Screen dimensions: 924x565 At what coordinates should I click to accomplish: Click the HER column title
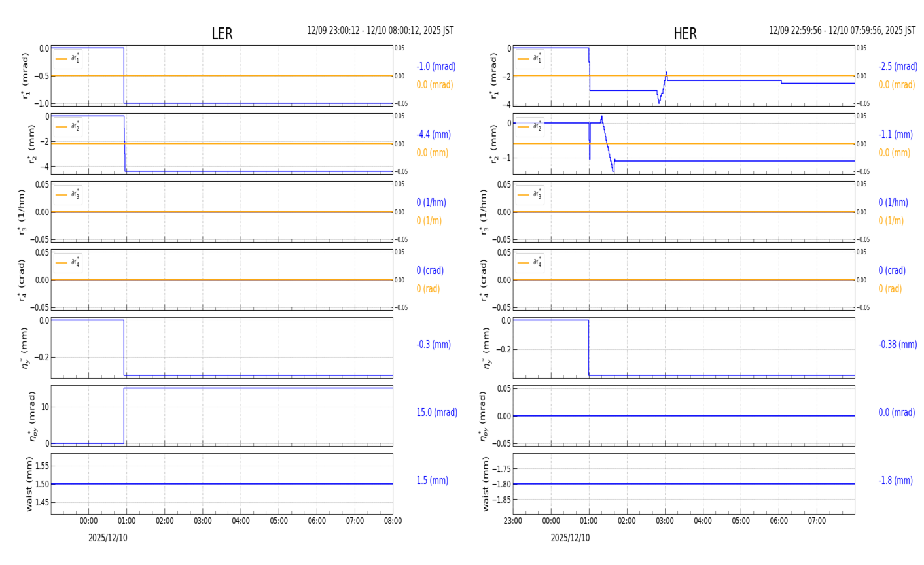point(685,34)
